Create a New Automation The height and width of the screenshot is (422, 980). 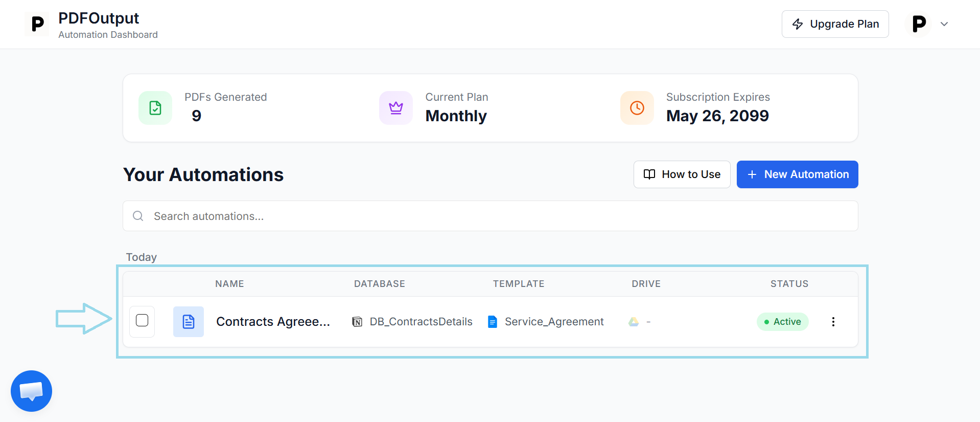(x=797, y=174)
